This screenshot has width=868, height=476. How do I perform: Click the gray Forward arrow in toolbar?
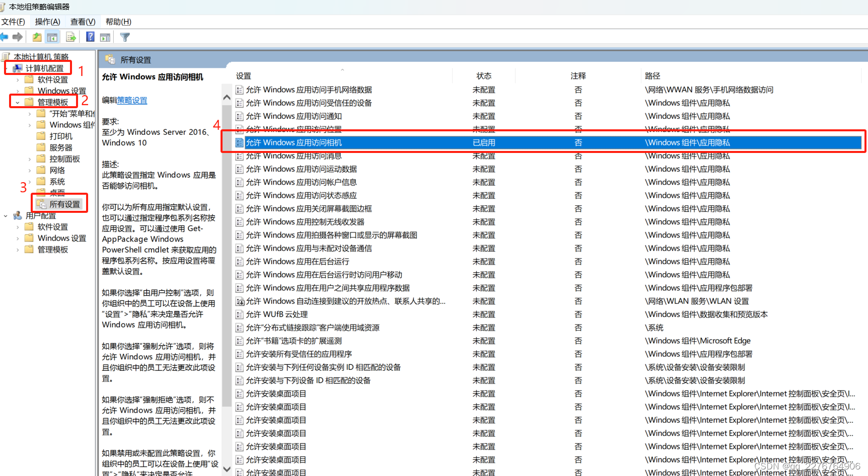point(18,37)
